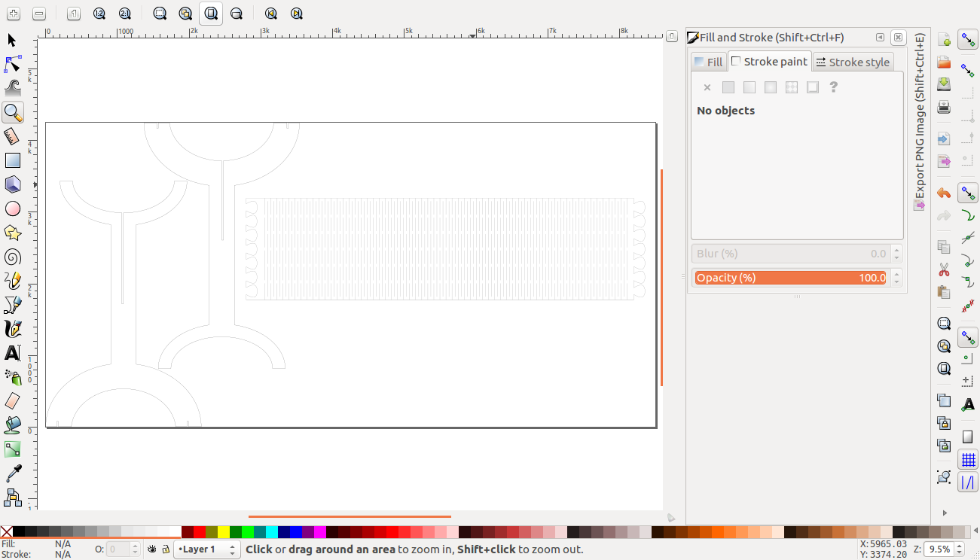980x560 pixels.
Task: Iconify the Fill and Stroke panel
Action: pos(880,38)
